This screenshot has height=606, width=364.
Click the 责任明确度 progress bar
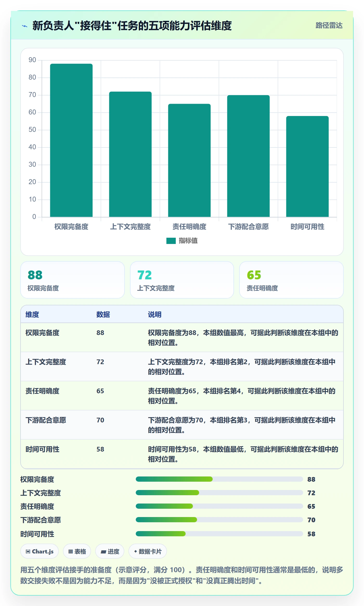219,506
